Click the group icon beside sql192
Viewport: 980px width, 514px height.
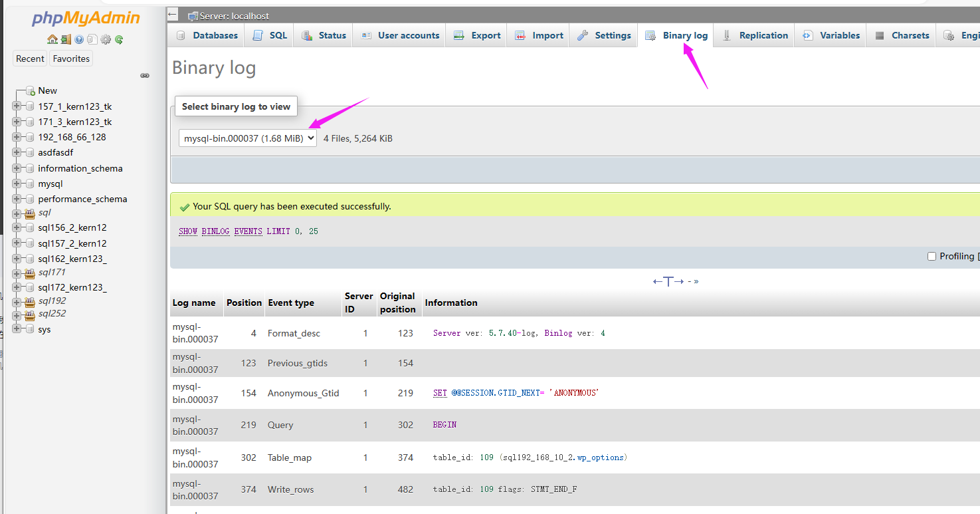(30, 301)
